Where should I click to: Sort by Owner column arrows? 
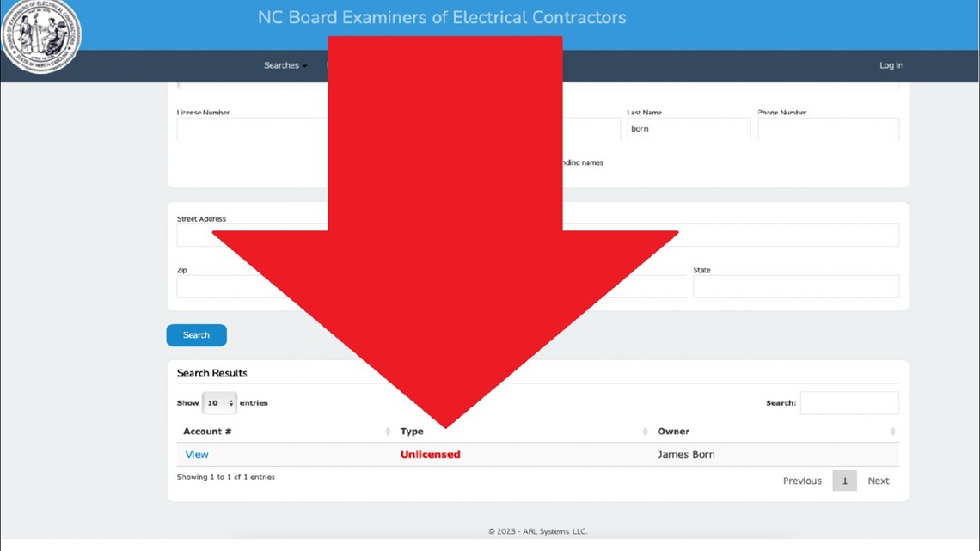click(892, 432)
